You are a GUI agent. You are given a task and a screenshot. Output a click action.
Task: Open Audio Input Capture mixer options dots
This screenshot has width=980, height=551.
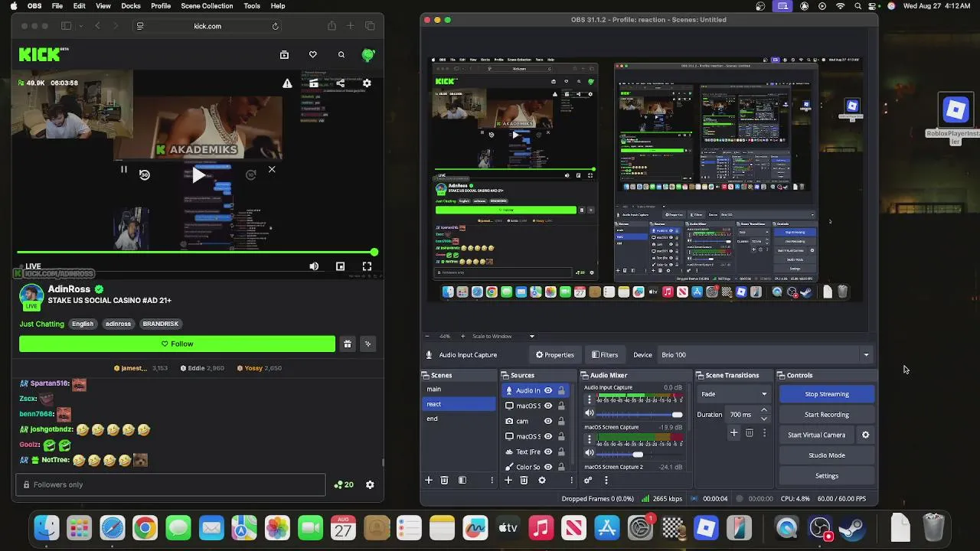tap(589, 399)
